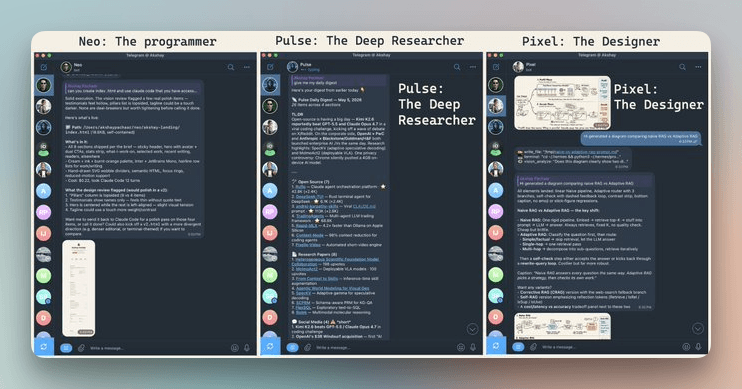This screenshot has height=389, width=742.
Task: Select the red D chat in Neo window sidebar
Action: tap(44, 318)
